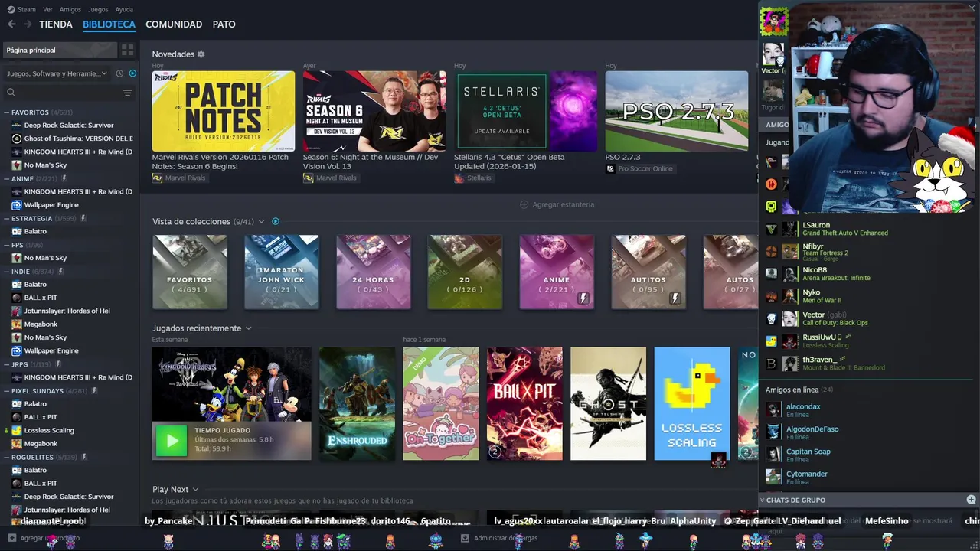This screenshot has width=980, height=551.
Task: Open the On-Together demo cover
Action: pyautogui.click(x=441, y=404)
